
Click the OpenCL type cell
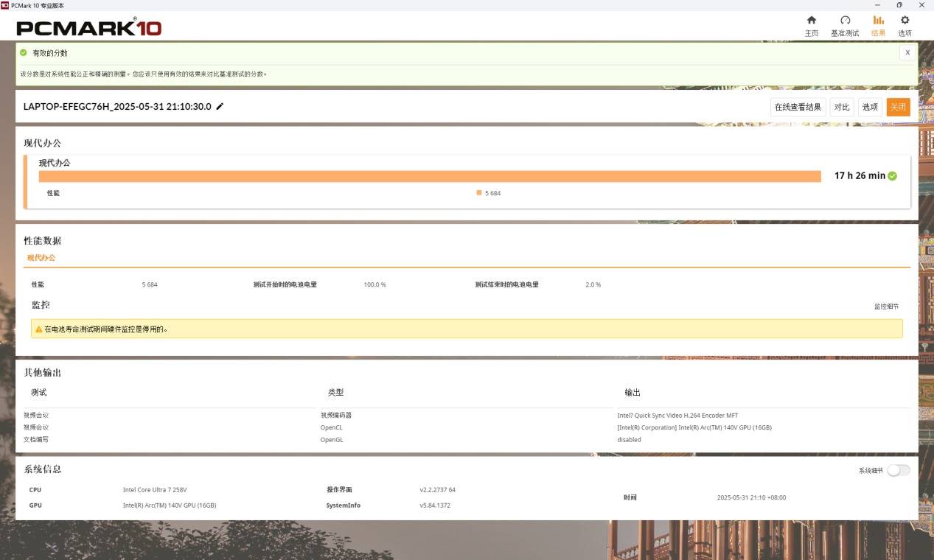click(331, 427)
